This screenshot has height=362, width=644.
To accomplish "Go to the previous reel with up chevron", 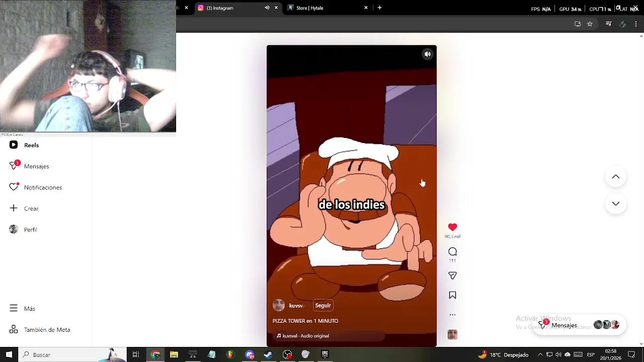I will coord(615,177).
